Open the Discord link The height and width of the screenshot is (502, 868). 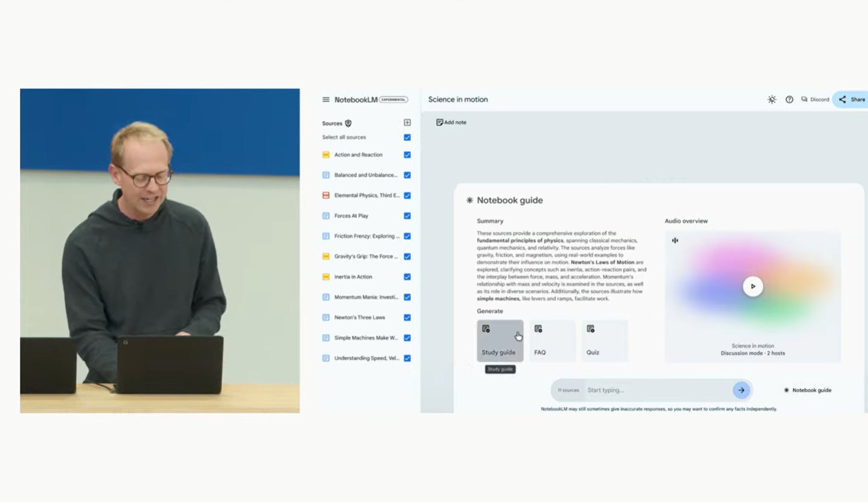click(x=815, y=100)
